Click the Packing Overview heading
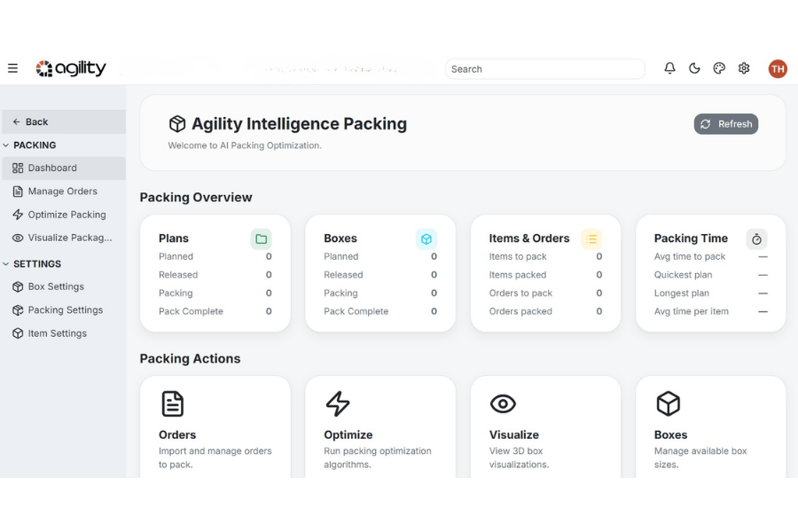This screenshot has height=532, width=798. pyautogui.click(x=196, y=198)
